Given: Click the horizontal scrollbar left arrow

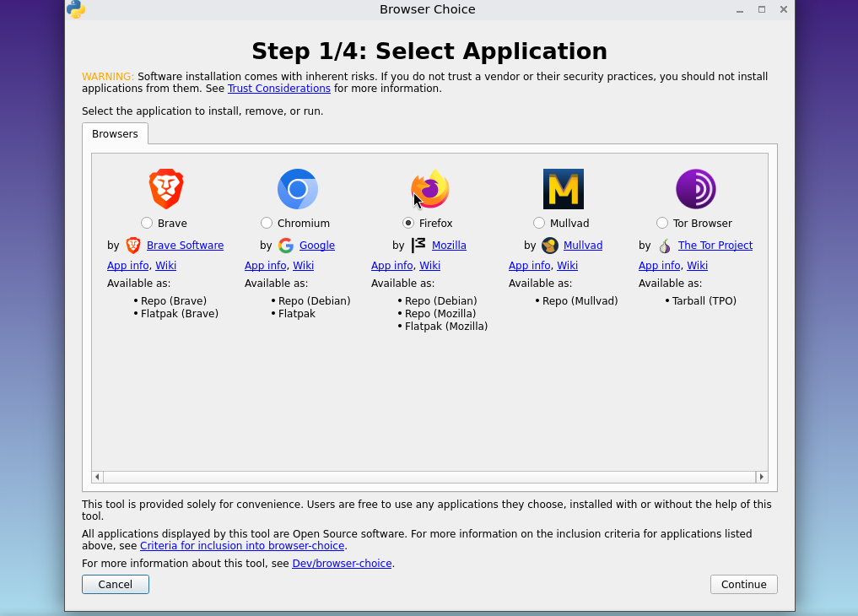Looking at the screenshot, I should [98, 477].
